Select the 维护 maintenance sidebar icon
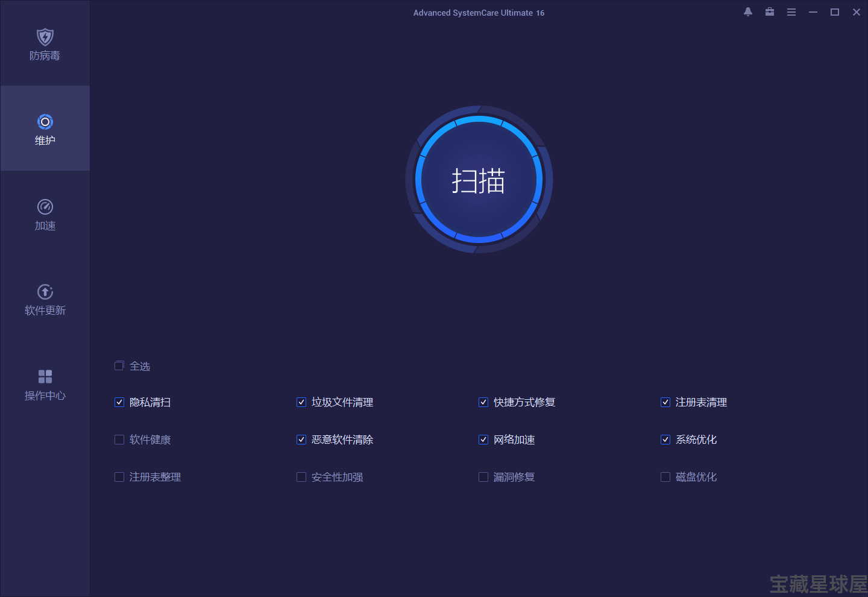Screen dimensions: 868x597 (x=45, y=122)
